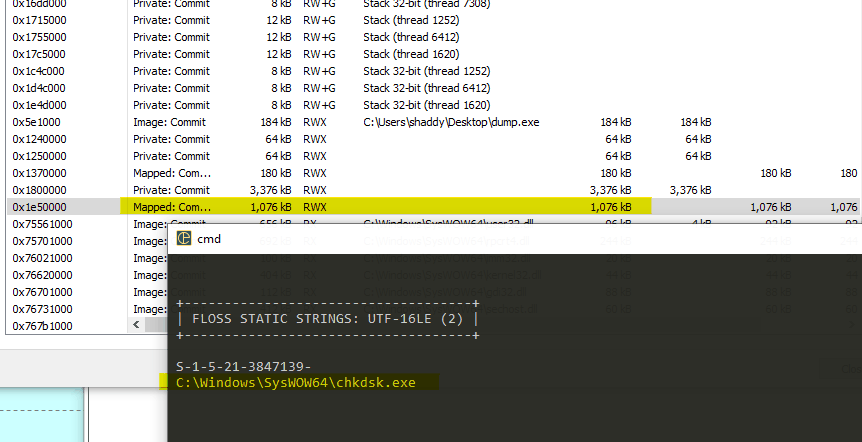
Task: Click "Private: Commit" in the 0x1800000 row
Action: 172,190
